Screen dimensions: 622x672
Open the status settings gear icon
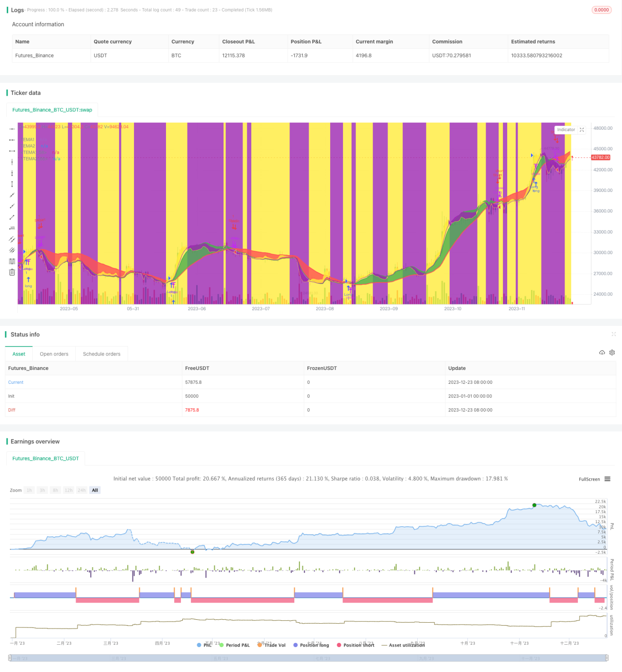pos(612,352)
